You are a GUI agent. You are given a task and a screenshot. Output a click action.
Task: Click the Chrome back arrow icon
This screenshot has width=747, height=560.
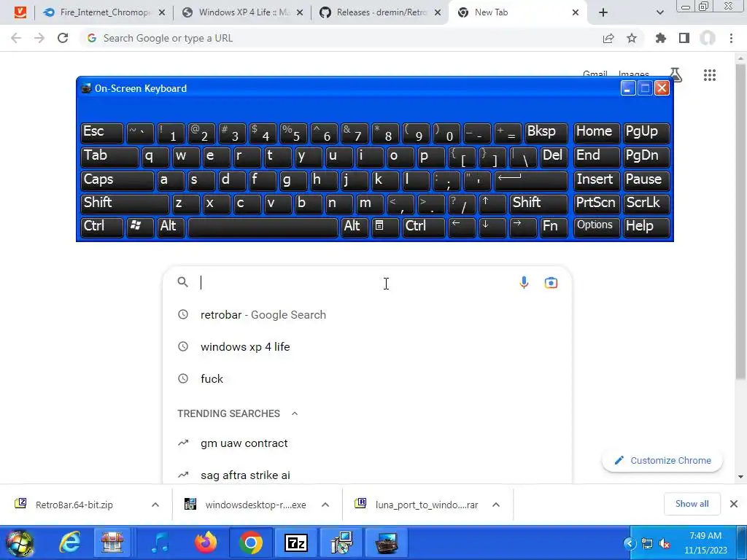(16, 38)
